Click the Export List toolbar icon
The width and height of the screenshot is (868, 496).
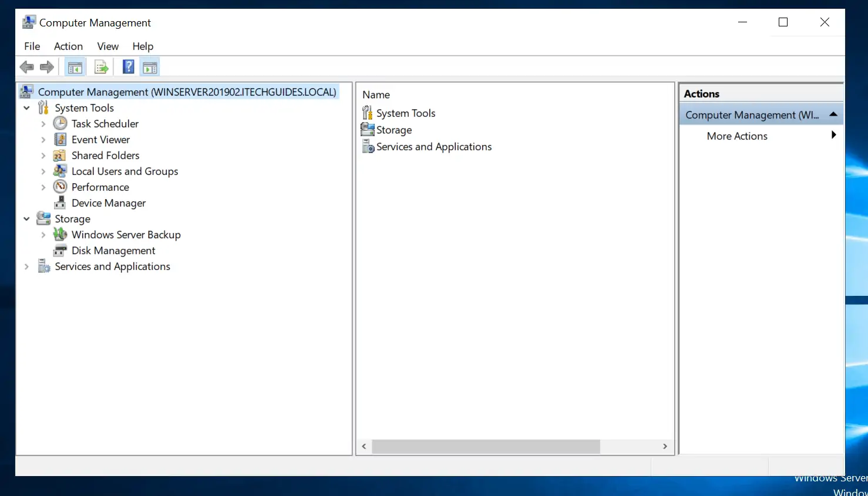[x=102, y=68]
